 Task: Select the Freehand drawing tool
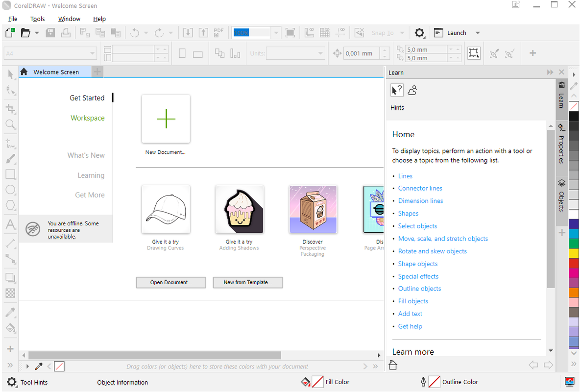click(x=10, y=143)
